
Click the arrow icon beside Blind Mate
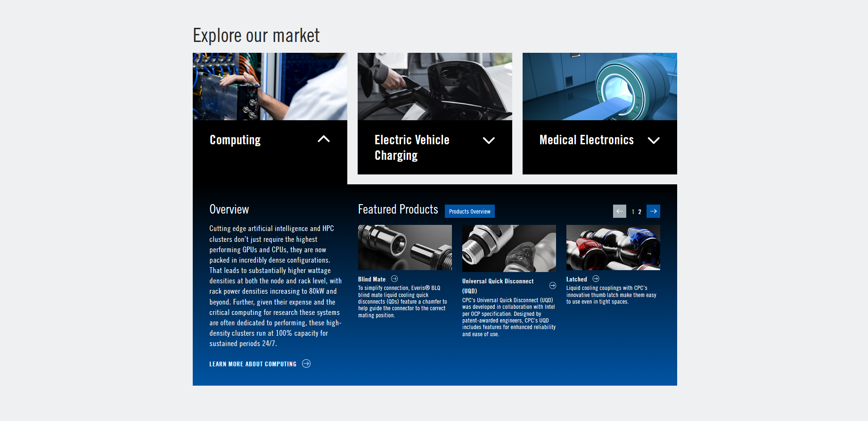click(394, 279)
